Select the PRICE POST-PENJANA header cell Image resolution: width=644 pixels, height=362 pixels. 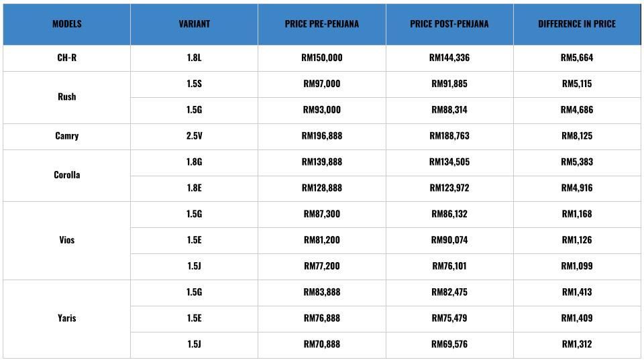point(449,24)
